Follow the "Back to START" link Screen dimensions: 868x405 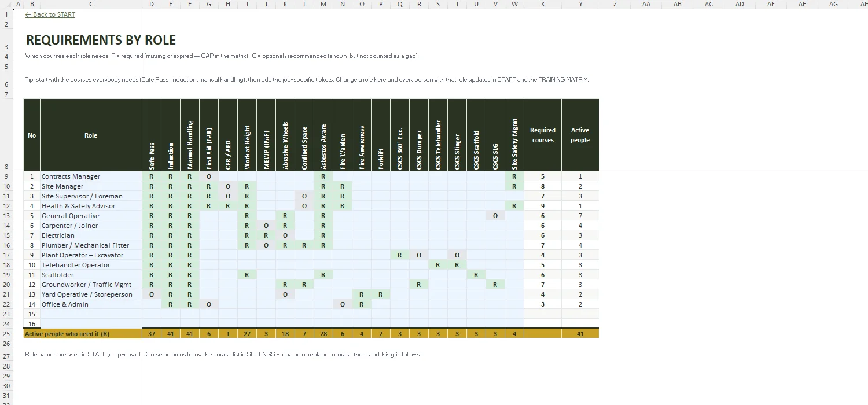(50, 14)
